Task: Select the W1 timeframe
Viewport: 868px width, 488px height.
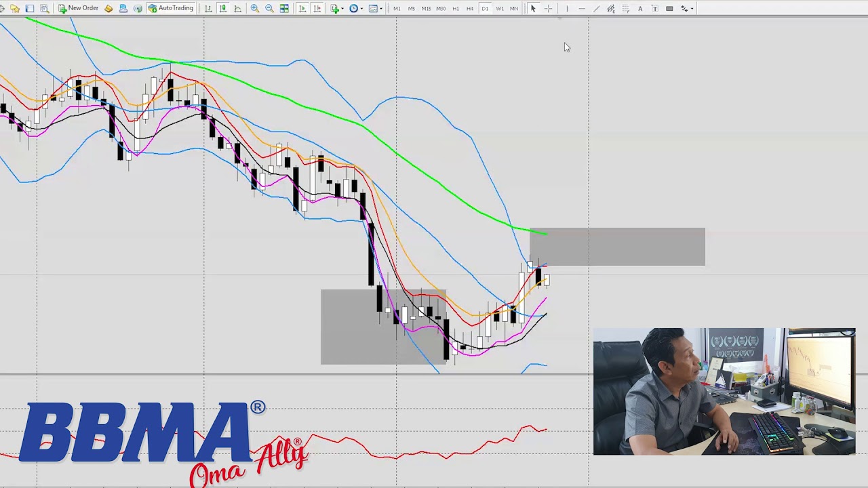Action: tap(500, 8)
